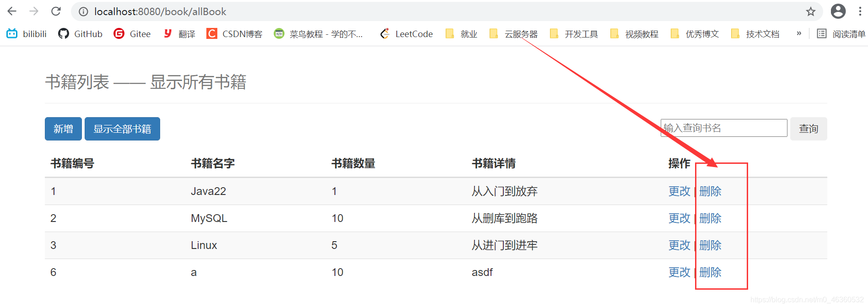Open the 就业 bookmark folder
This screenshot has width=868, height=308.
[x=461, y=34]
